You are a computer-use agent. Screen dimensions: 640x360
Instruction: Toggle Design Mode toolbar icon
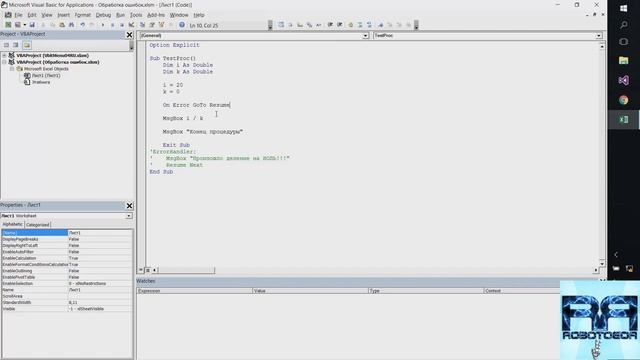[131, 25]
